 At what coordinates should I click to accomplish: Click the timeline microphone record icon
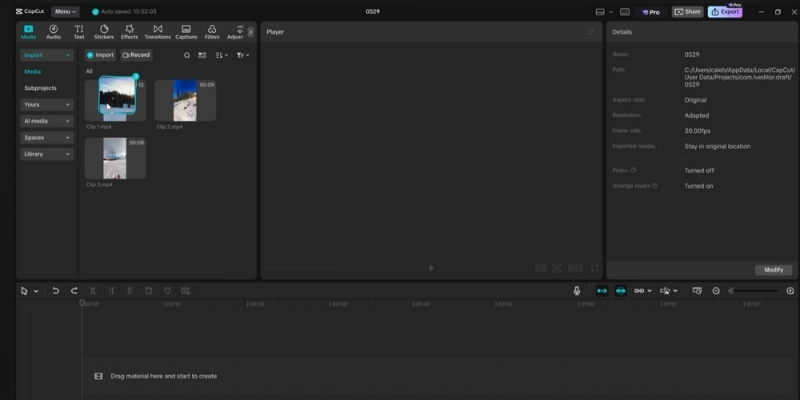tap(577, 290)
